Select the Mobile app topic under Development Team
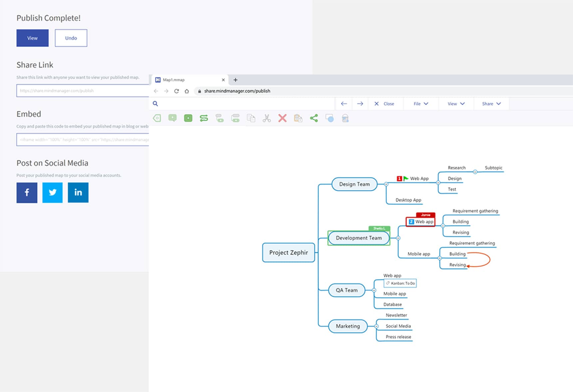The height and width of the screenshot is (392, 573). click(419, 254)
